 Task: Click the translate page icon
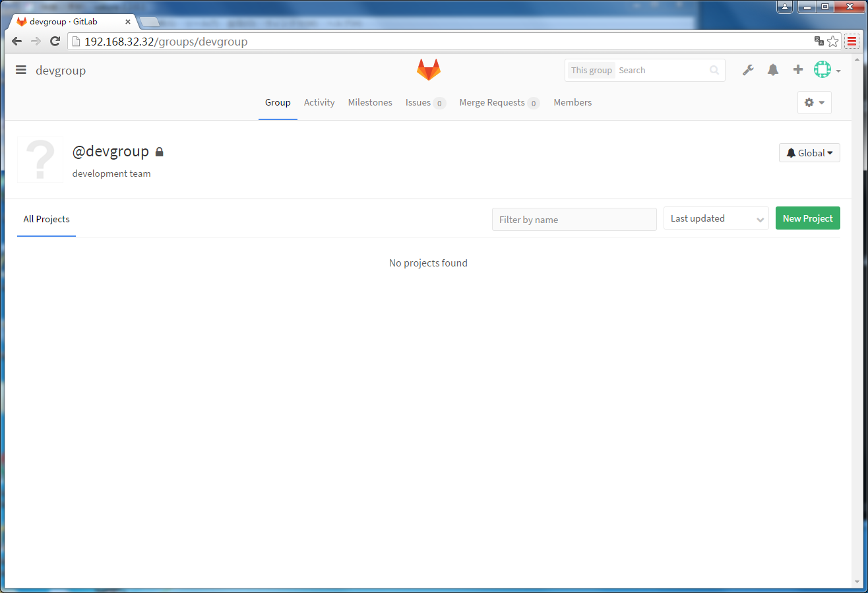(819, 42)
